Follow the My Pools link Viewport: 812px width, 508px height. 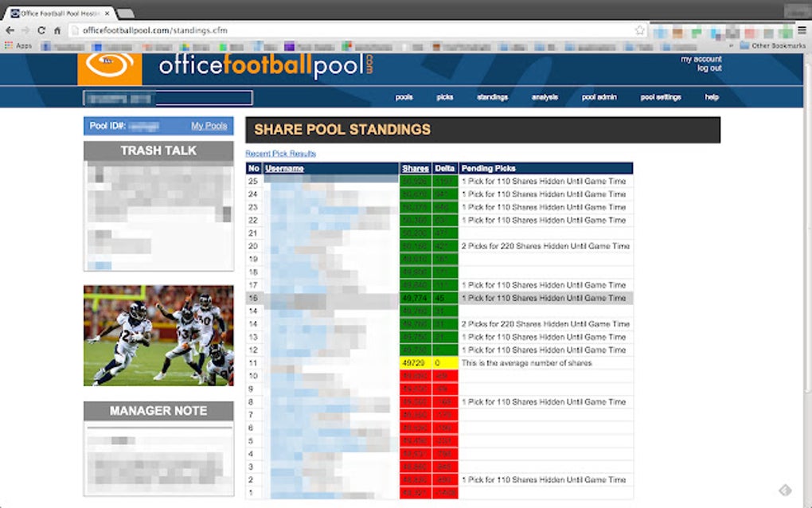211,126
